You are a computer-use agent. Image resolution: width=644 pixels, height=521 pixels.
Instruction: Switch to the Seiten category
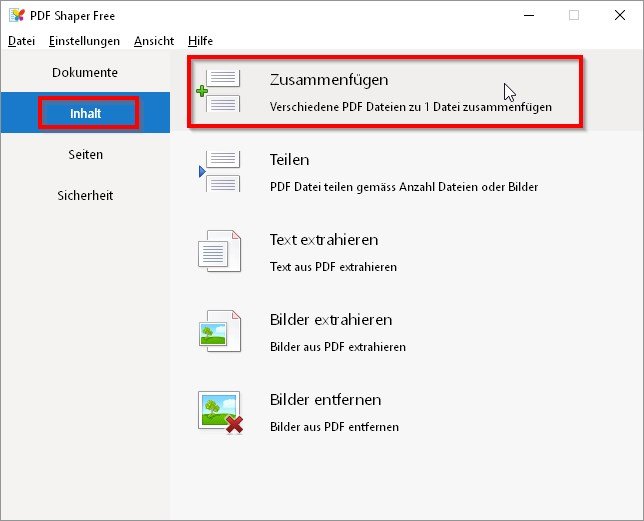click(85, 154)
